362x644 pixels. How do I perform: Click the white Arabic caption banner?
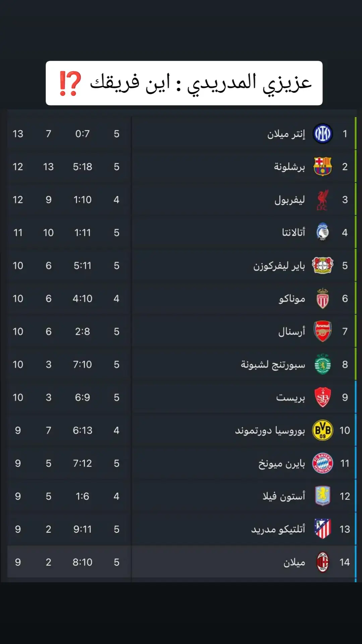coord(184,83)
